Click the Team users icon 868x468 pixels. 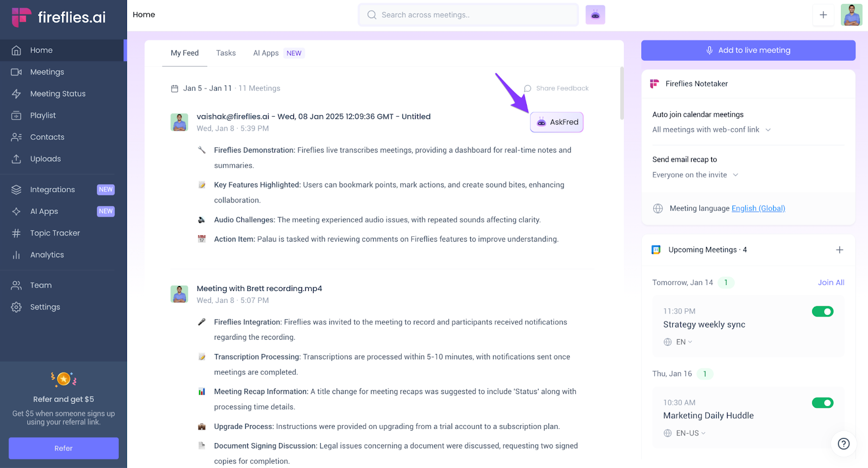pos(16,285)
